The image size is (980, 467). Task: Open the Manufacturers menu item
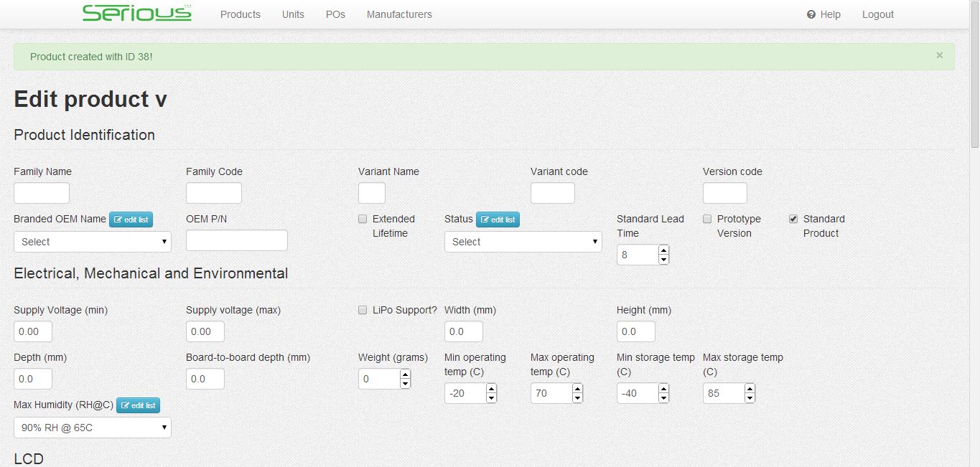click(399, 14)
